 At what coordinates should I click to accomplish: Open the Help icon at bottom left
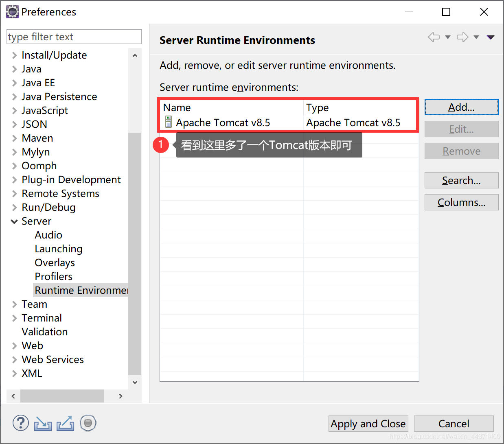21,423
